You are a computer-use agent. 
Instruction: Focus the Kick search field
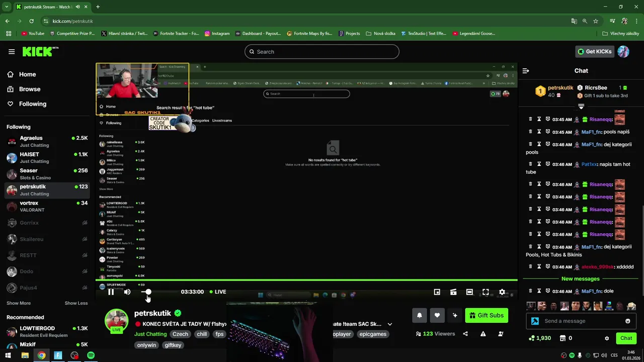point(322,52)
